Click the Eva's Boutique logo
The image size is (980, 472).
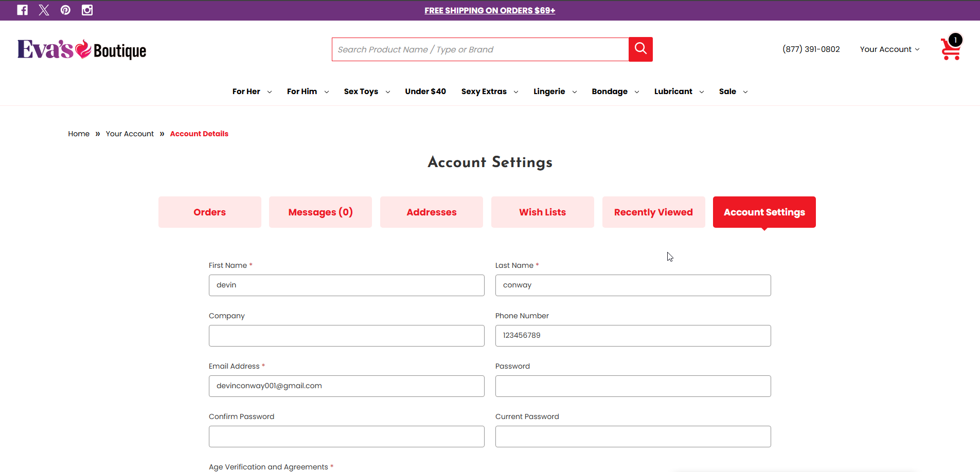82,49
